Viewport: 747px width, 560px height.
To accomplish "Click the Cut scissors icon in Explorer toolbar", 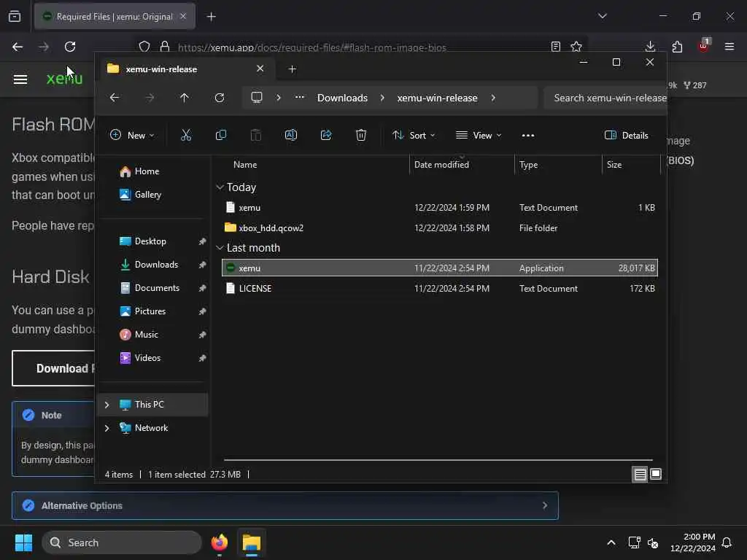I will [186, 135].
